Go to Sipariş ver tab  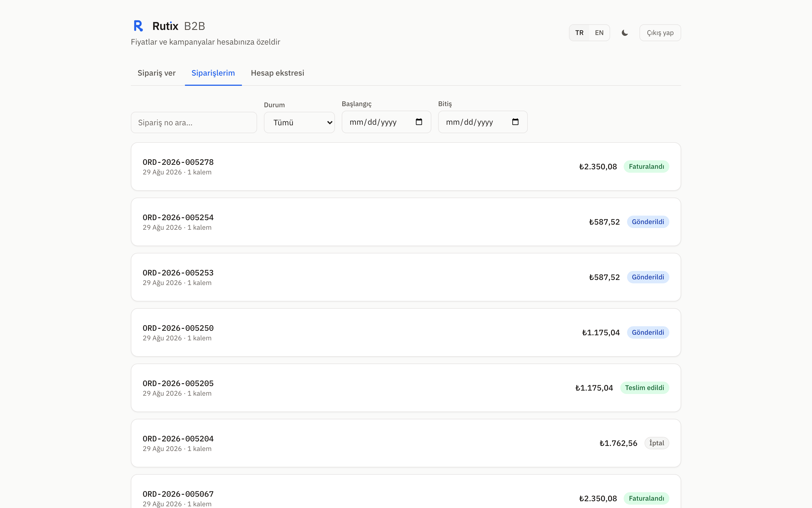[x=156, y=73]
